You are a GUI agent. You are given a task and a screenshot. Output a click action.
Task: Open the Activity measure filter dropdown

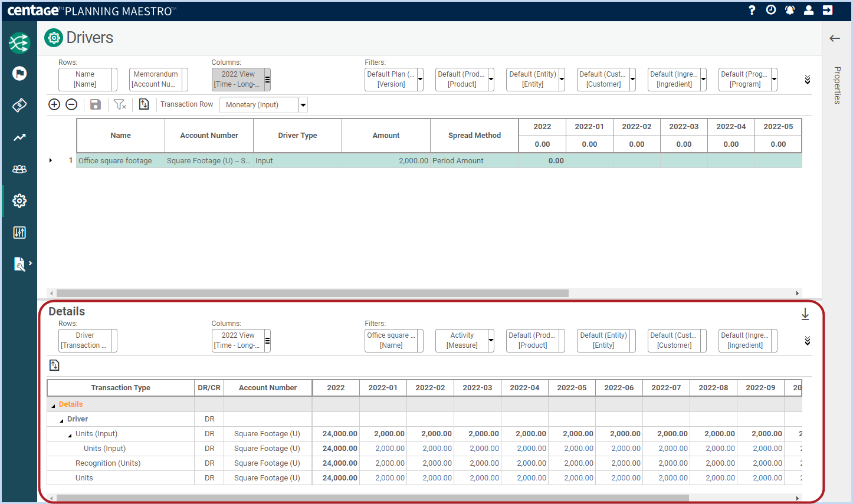(x=465, y=340)
